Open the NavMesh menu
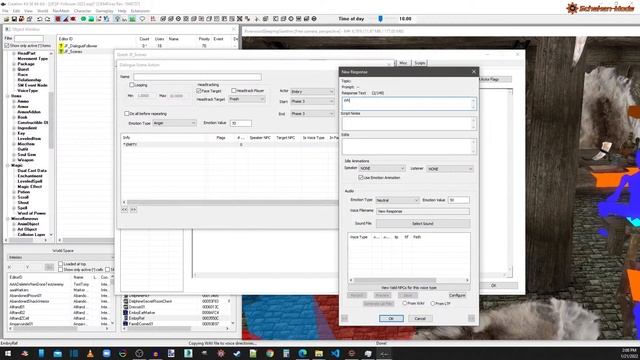Viewport: 640px width, 360px height. (x=61, y=11)
